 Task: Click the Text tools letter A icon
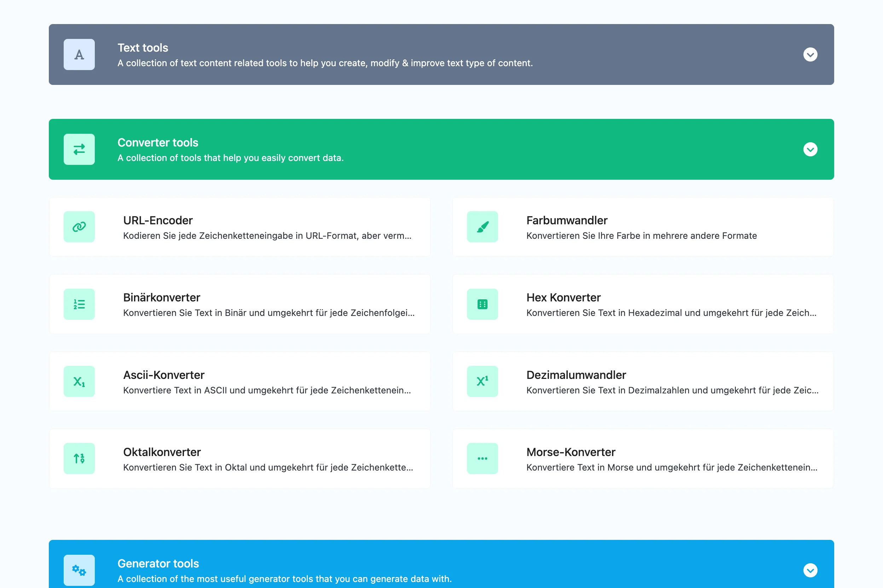[79, 54]
